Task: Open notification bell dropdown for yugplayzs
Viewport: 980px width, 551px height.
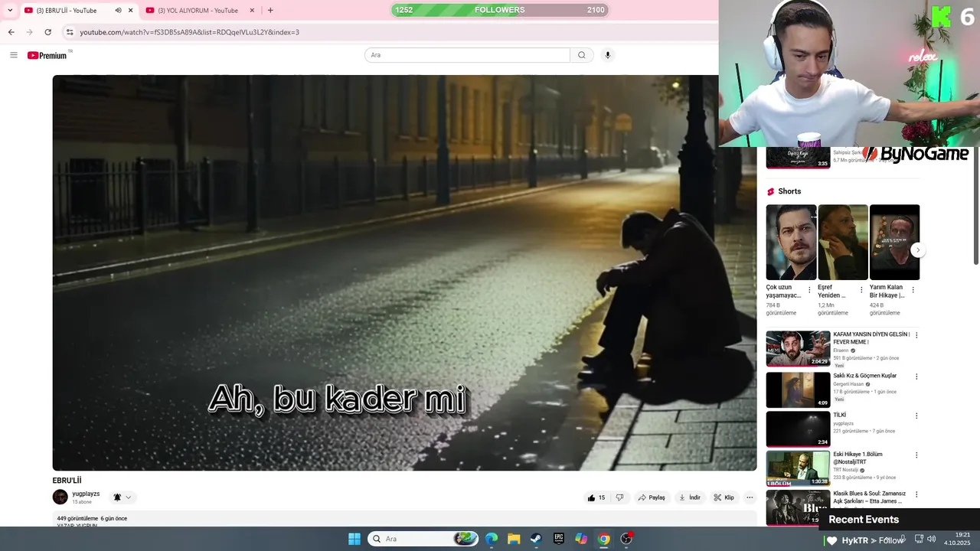Action: 122,497
